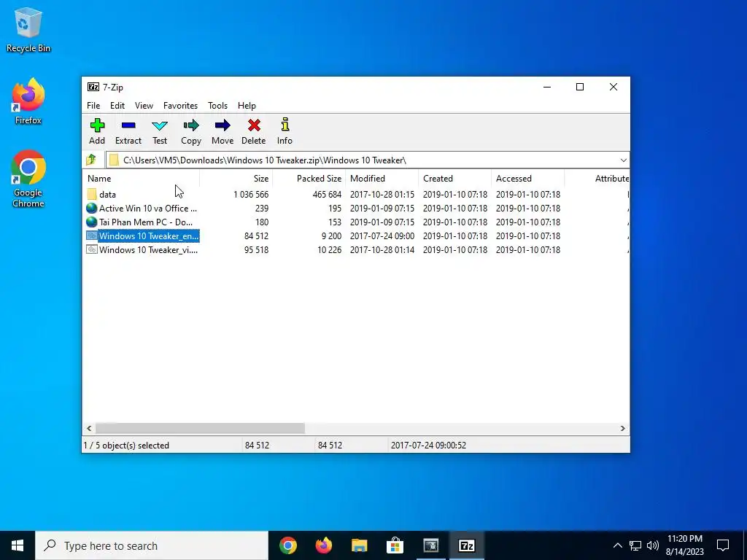Click the horizontal scrollbar thumb
This screenshot has height=560, width=747.
coord(200,428)
